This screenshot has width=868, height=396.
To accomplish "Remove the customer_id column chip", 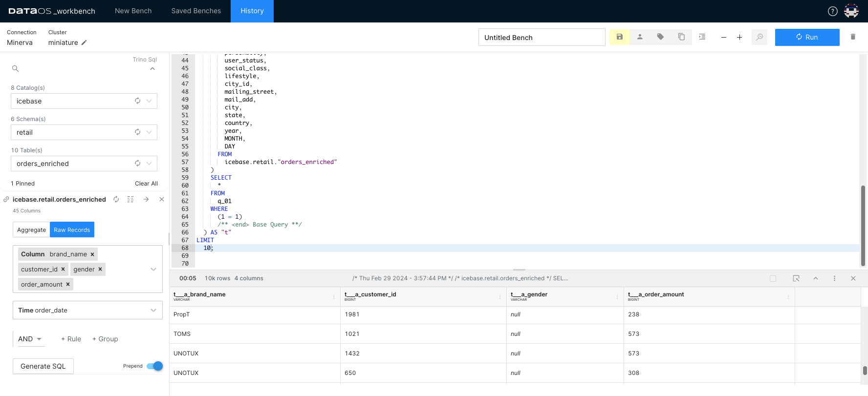I will tap(63, 270).
